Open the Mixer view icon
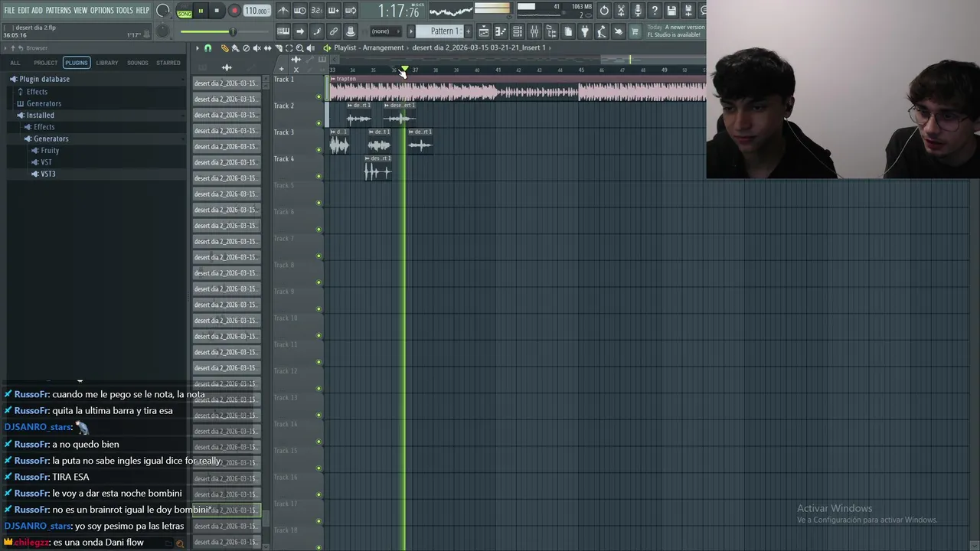The height and width of the screenshot is (551, 980). pos(534,31)
